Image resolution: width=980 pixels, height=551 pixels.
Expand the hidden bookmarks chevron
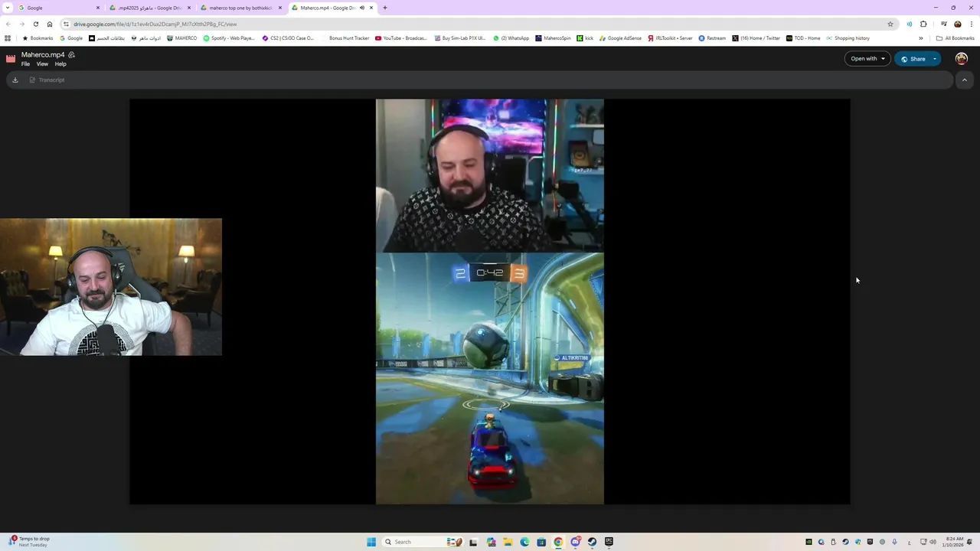[x=920, y=38]
